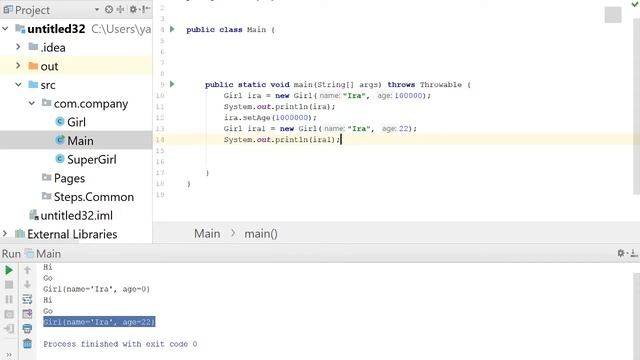Collapse all in the Project panel
The width and height of the screenshot is (640, 360).
coord(120,9)
